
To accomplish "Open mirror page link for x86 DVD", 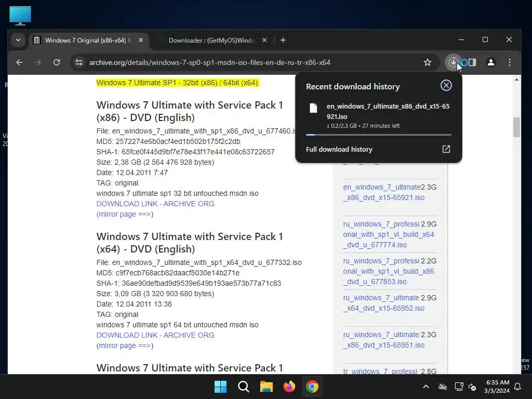I will (124, 215).
